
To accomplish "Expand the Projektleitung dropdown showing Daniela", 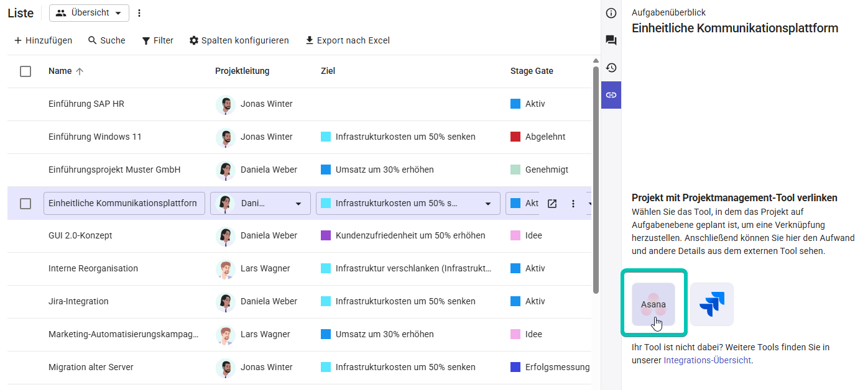I will 298,203.
